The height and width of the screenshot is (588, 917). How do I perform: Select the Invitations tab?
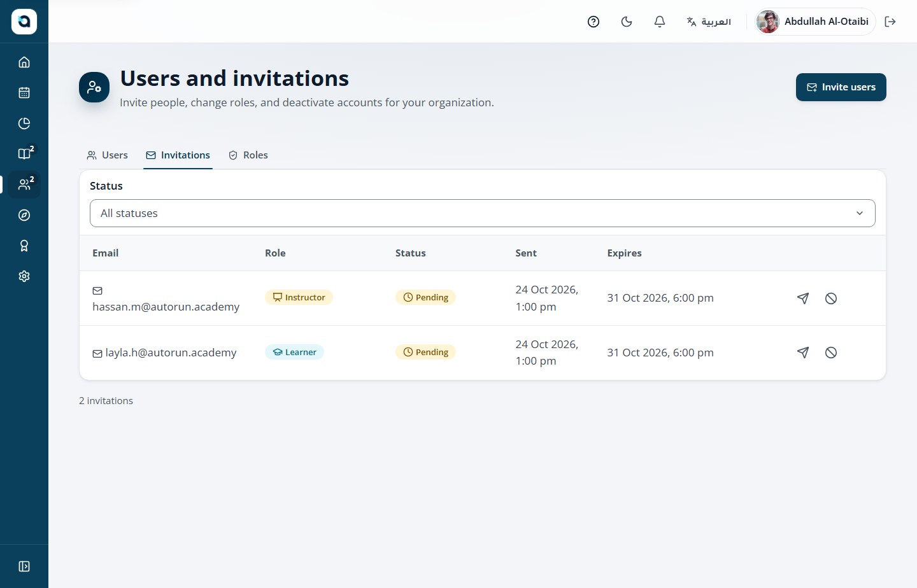coord(178,155)
